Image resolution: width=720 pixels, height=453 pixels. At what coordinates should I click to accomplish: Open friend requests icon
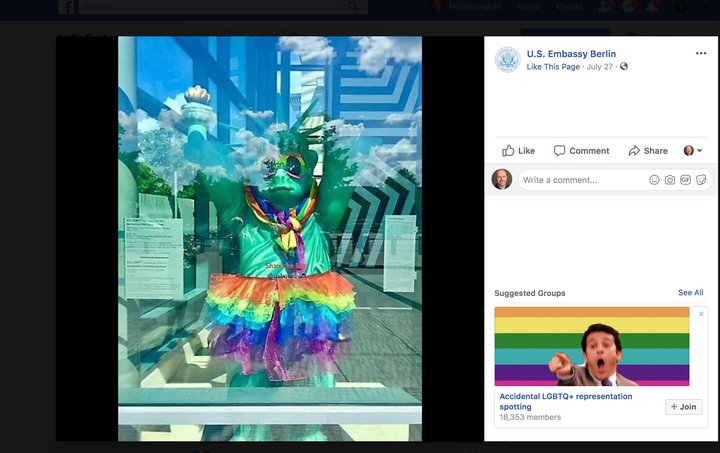pos(605,6)
